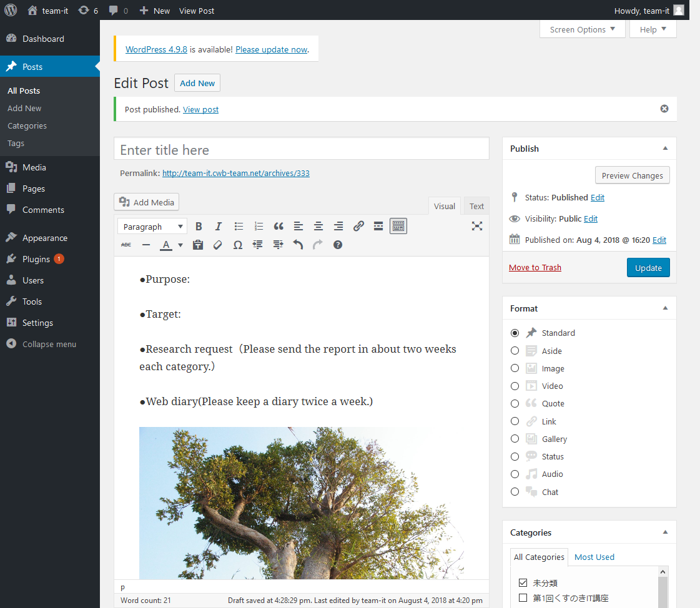700x608 pixels.
Task: Uncheck the 未分類 category checkbox
Action: [x=523, y=583]
